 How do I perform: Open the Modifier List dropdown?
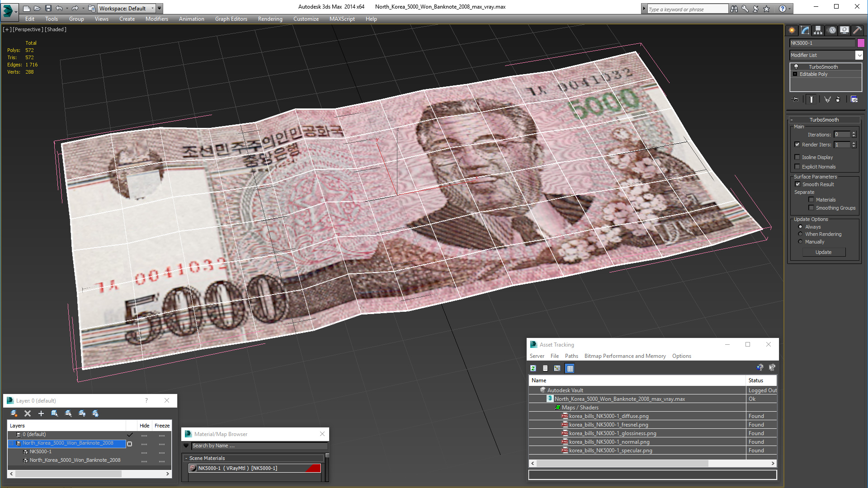(859, 55)
